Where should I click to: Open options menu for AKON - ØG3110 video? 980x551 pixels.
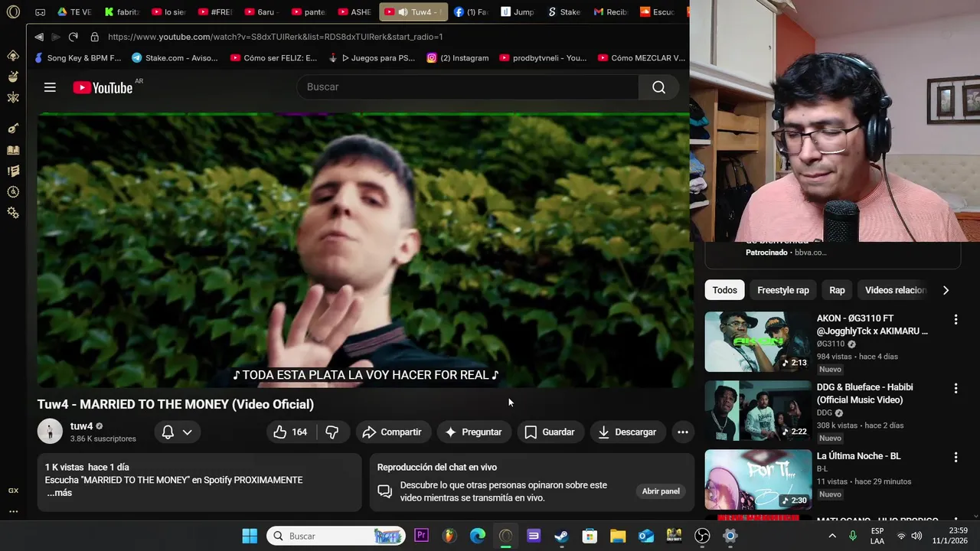955,319
